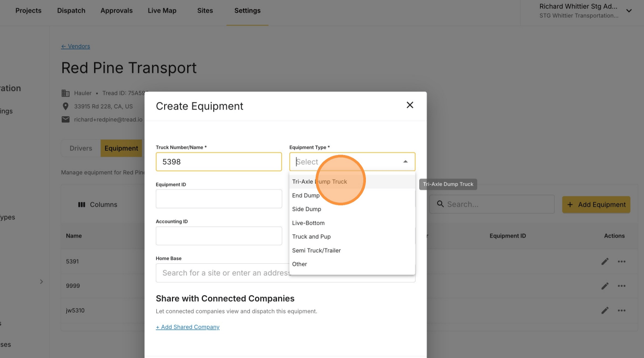Image resolution: width=644 pixels, height=358 pixels.
Task: Select Side Dump option
Action: pos(352,209)
